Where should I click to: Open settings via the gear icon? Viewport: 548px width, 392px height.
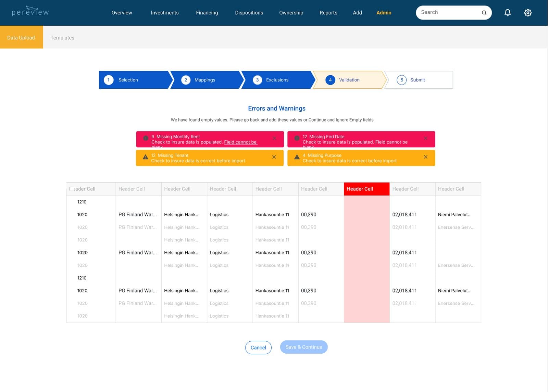tap(528, 13)
